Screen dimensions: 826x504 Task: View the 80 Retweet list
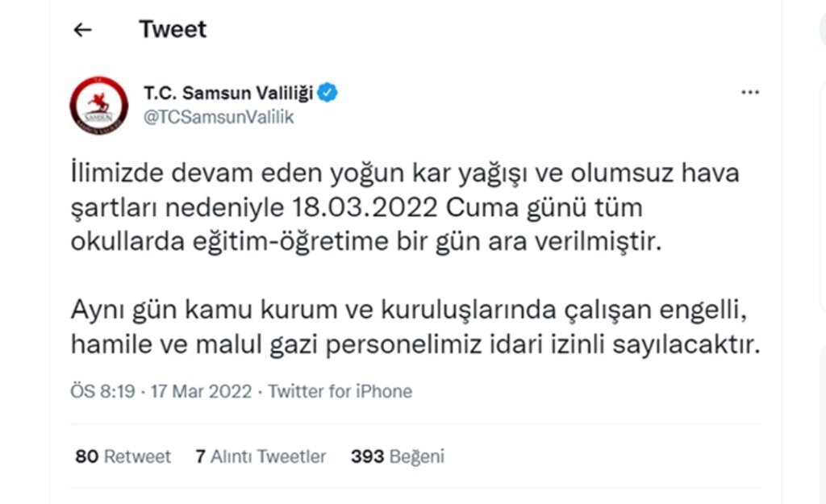click(123, 456)
